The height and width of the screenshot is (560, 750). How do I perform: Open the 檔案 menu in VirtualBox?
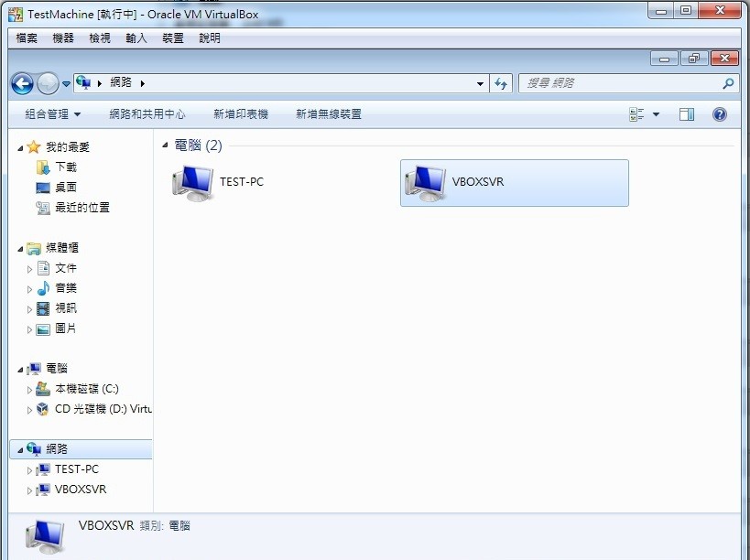27,38
